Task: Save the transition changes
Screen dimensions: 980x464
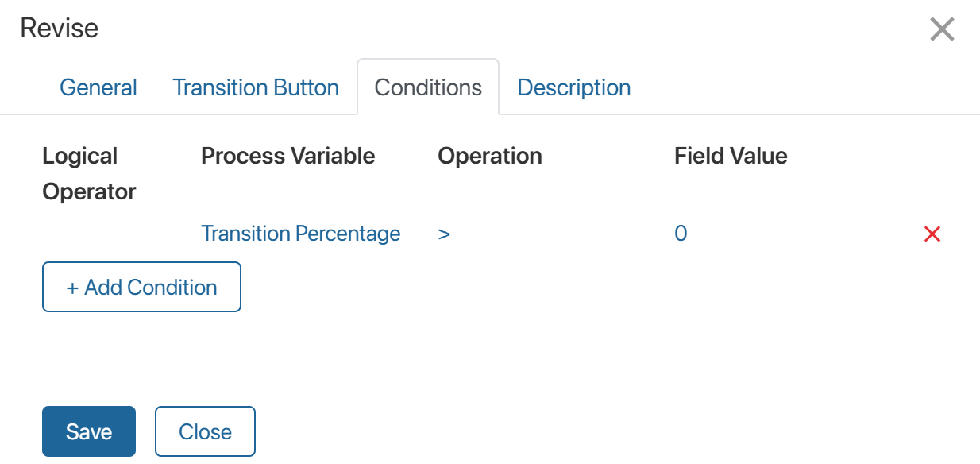Action: [89, 432]
